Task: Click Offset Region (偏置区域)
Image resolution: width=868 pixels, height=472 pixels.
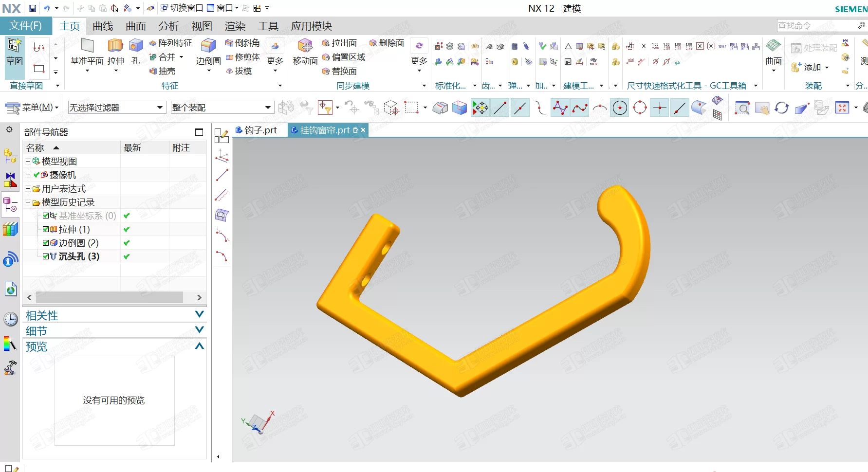Action: coord(344,57)
